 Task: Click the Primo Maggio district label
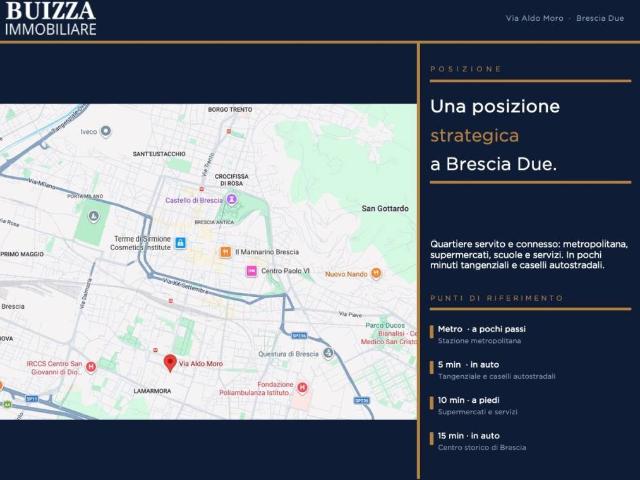tap(22, 254)
